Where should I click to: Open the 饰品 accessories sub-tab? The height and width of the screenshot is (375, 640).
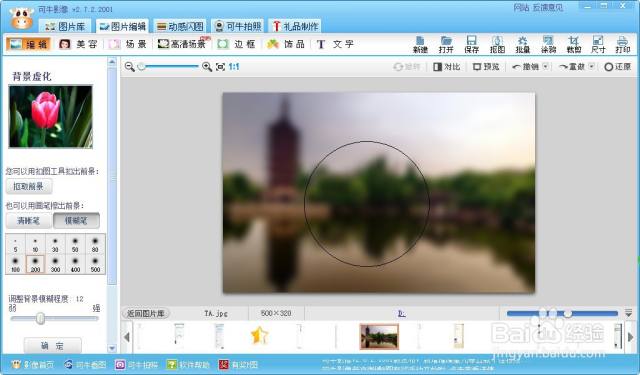pos(286,44)
